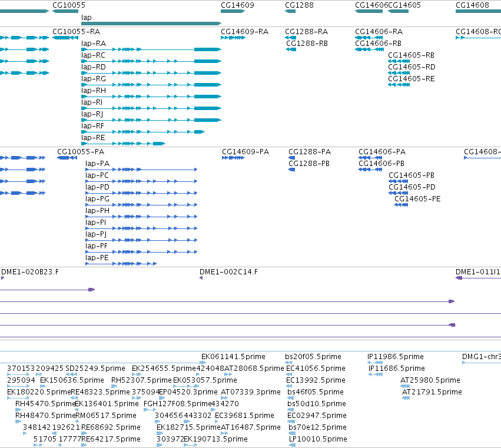501x448 pixels.
Task: Click the IP11986.5prime EST label
Action: [395, 357]
